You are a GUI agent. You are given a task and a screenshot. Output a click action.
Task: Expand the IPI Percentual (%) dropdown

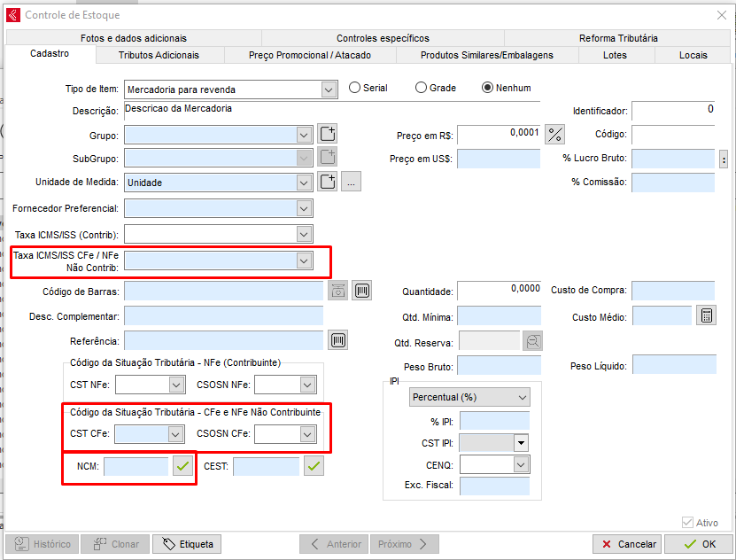[x=521, y=397]
